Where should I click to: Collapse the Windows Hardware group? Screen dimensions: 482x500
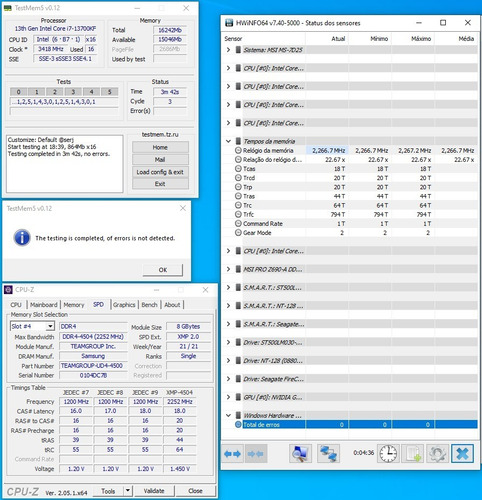[228, 415]
